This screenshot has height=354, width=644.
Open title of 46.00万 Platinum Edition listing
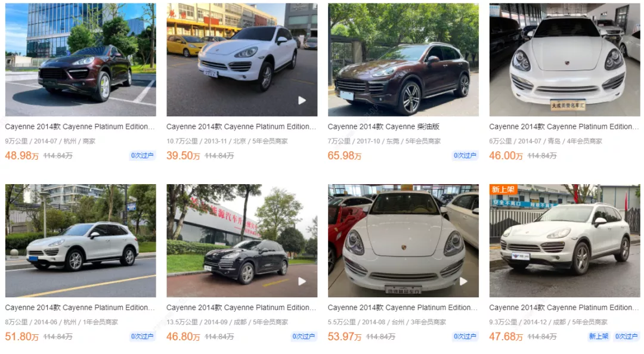pos(564,126)
